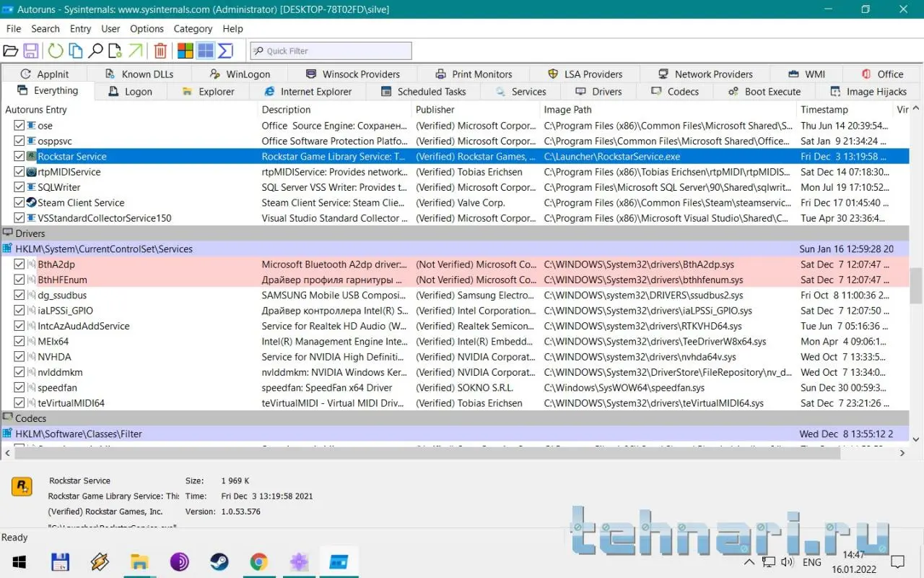The image size is (924, 578).
Task: Click the Sigma VirusTotal toolbar icon
Action: 226,51
